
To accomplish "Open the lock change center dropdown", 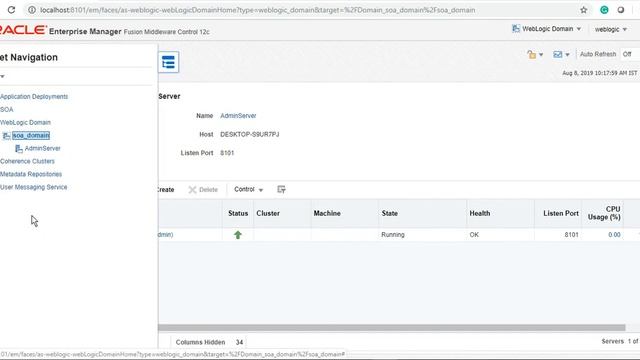I will click(535, 54).
